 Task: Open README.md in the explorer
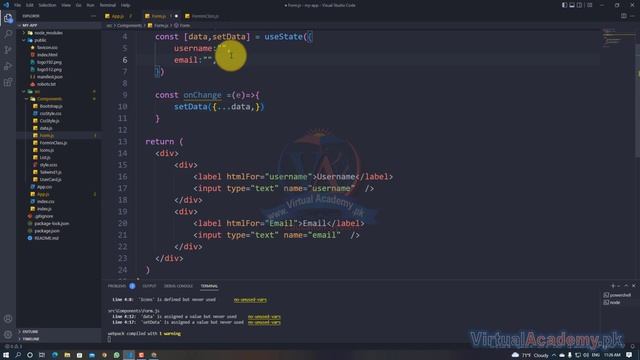point(46,238)
